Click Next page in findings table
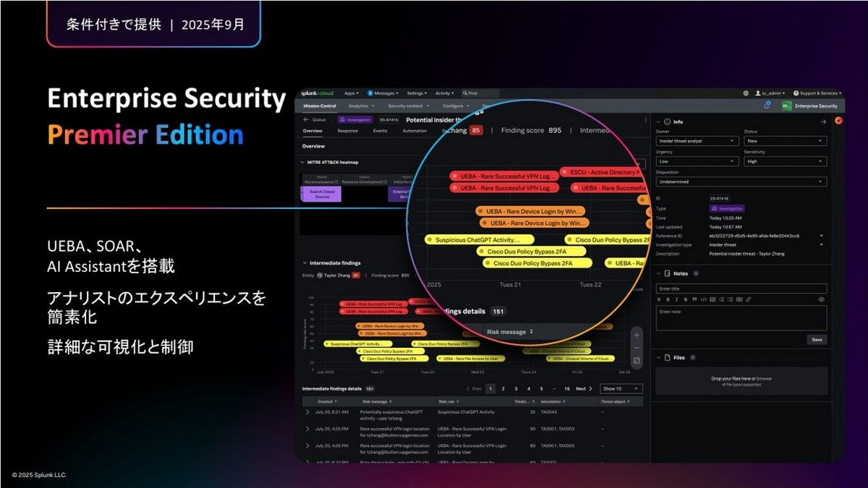868x488 pixels. [x=584, y=388]
